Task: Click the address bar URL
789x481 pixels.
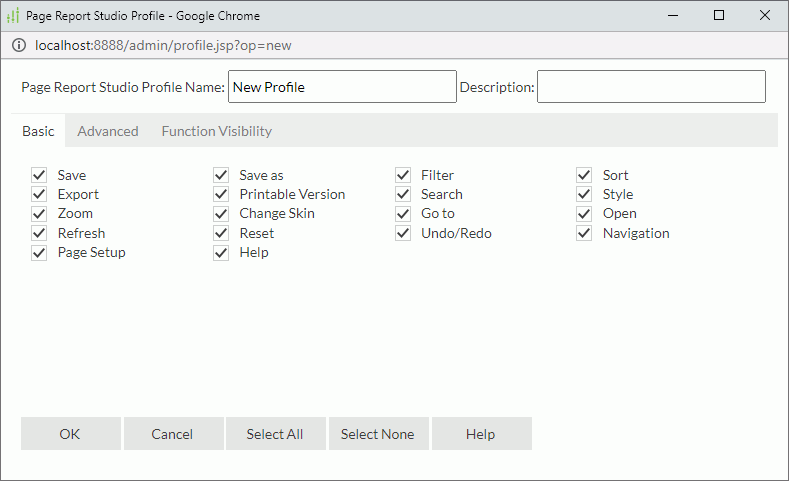Action: [x=163, y=46]
